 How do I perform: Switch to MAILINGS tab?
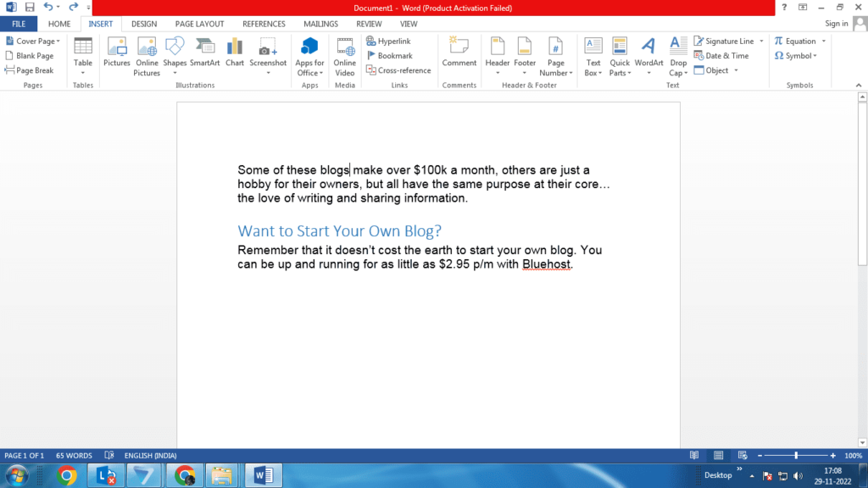(320, 24)
